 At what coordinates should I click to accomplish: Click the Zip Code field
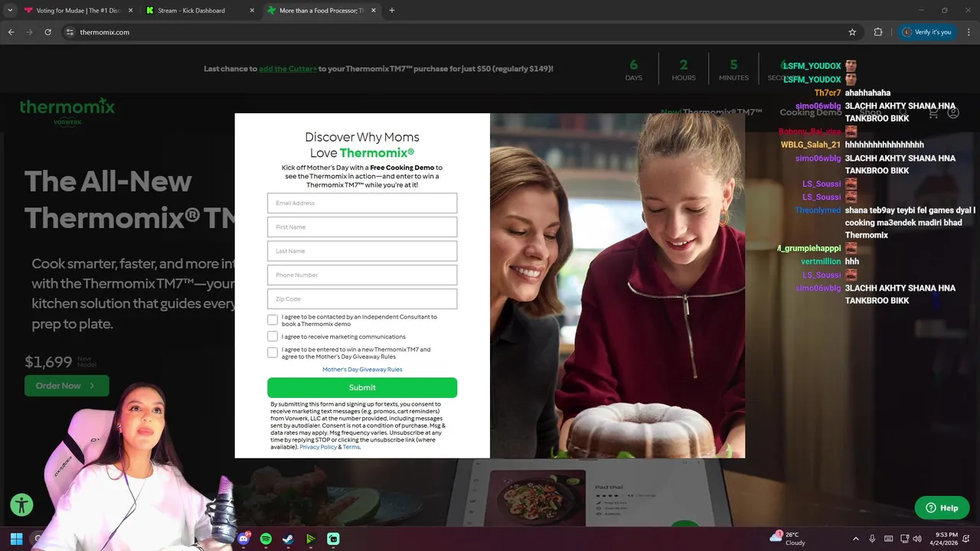click(x=362, y=299)
